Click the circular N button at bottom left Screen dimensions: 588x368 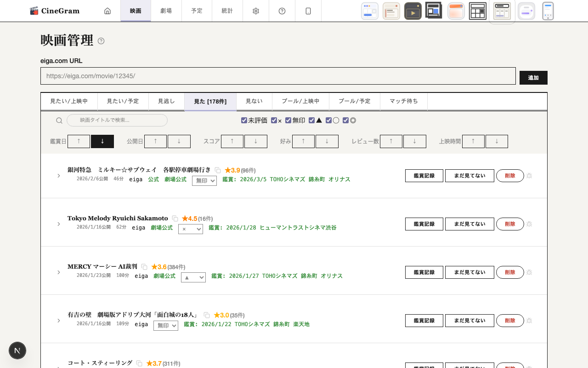[x=17, y=351]
